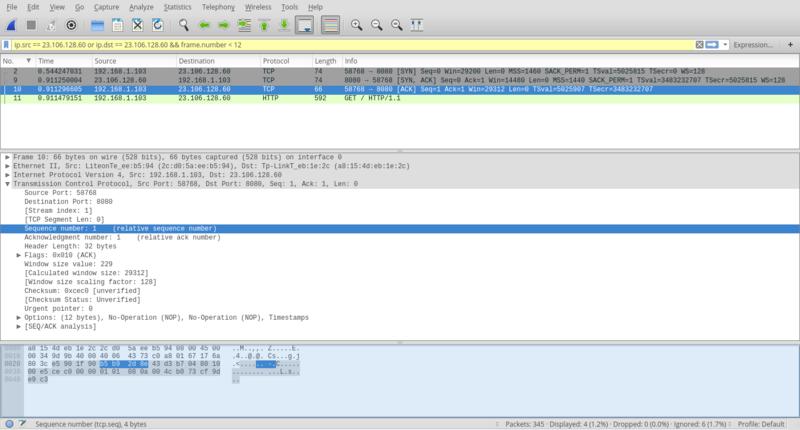Click the start capture shark fin icon
Viewport: 800px width, 430px height.
[10, 23]
